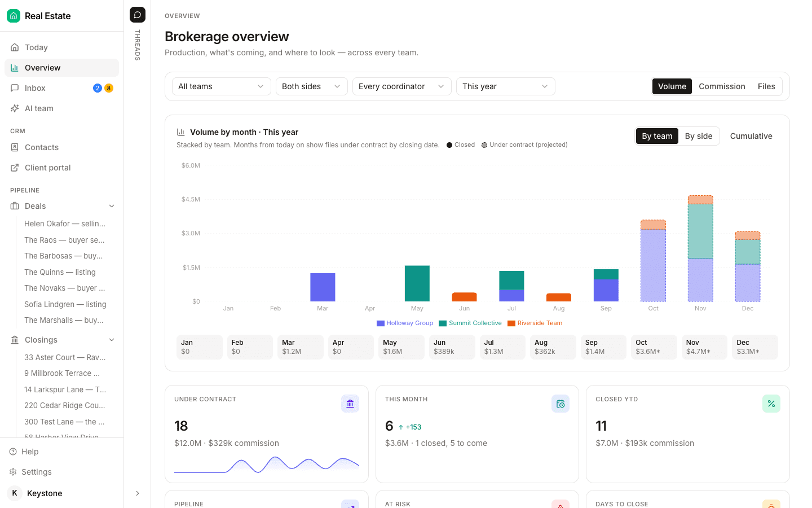Click the Under Contract card bank icon
Viewport: 812px width, 508px height.
tap(350, 404)
